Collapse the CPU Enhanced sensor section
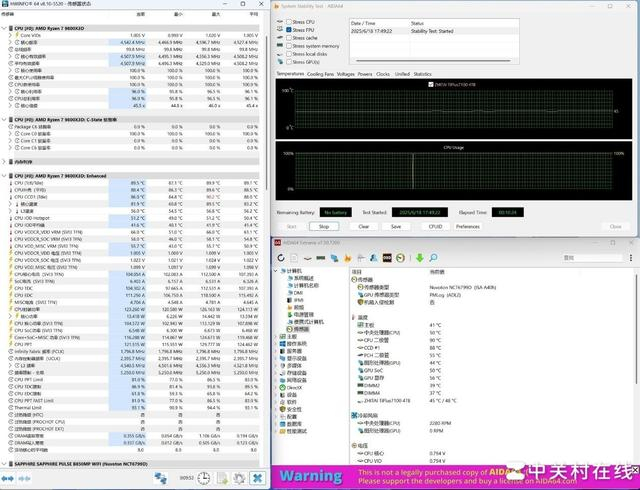 6,174
